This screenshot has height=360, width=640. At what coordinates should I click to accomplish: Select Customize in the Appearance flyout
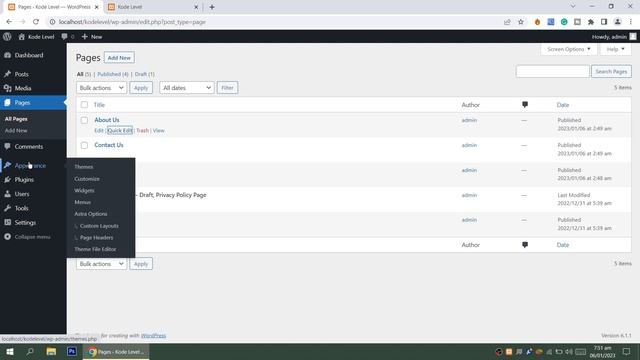click(87, 179)
